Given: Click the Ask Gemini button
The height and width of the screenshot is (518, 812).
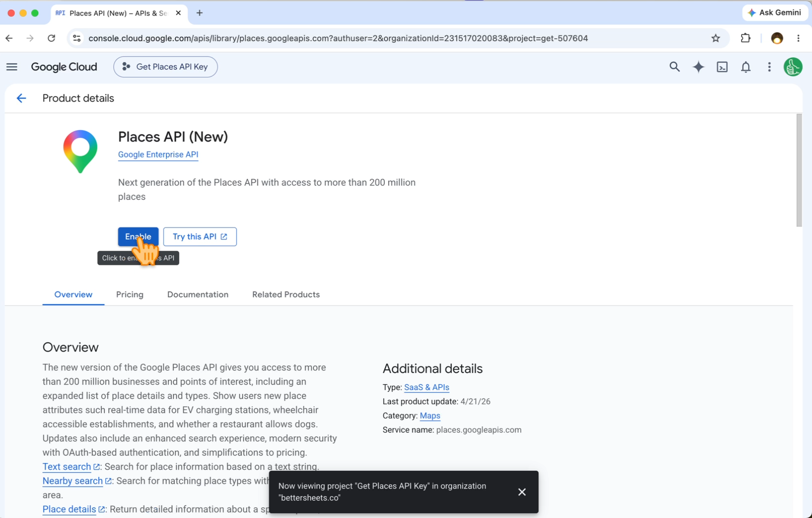Looking at the screenshot, I should (775, 13).
